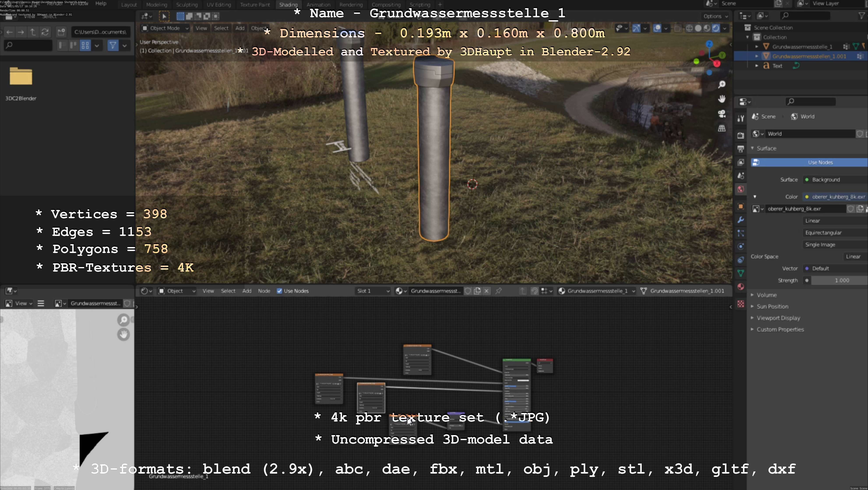Click refresh icon in file browser
Image resolution: width=868 pixels, height=490 pixels.
[x=45, y=32]
